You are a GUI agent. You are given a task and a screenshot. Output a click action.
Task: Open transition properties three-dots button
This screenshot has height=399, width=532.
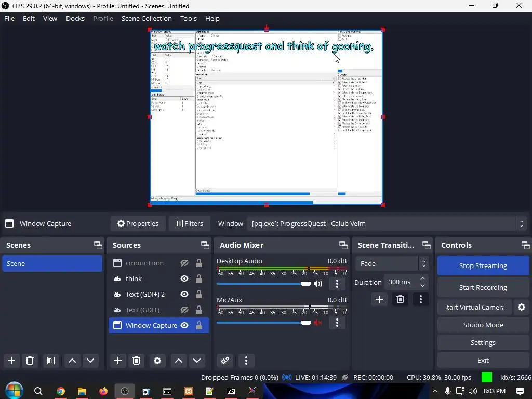click(x=421, y=299)
